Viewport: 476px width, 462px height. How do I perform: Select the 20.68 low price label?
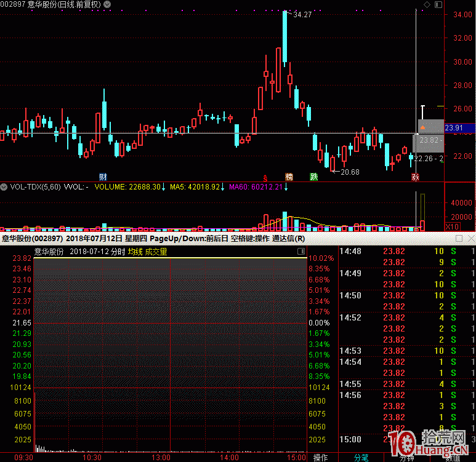coord(350,172)
